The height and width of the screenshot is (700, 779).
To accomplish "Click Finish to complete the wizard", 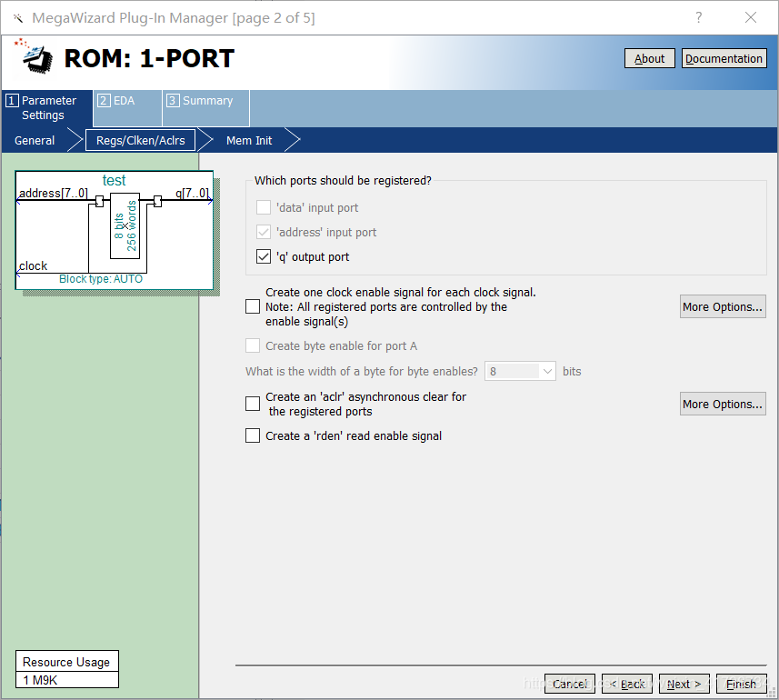I will pos(741,685).
